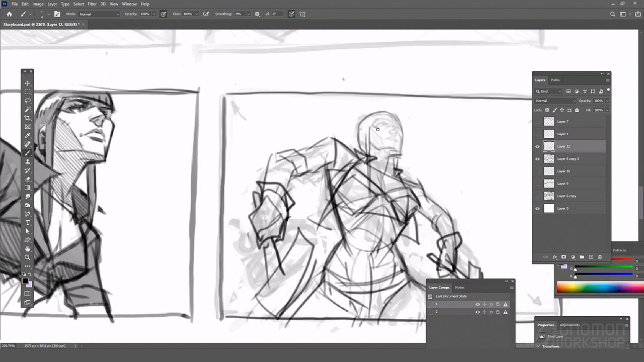The height and width of the screenshot is (362, 644).
Task: Select the Hand tool
Action: tap(28, 249)
